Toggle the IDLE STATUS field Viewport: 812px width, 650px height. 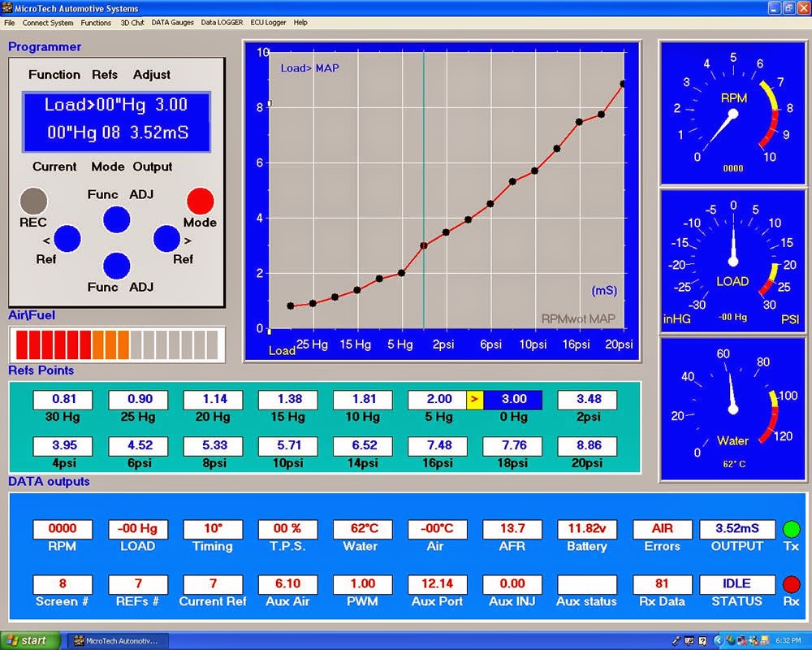click(736, 583)
